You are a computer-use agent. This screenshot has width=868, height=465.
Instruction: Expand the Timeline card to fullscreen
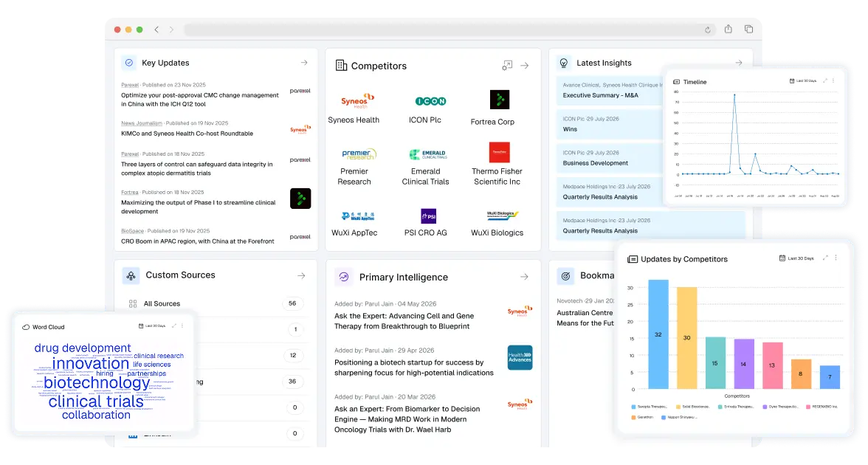tap(825, 81)
